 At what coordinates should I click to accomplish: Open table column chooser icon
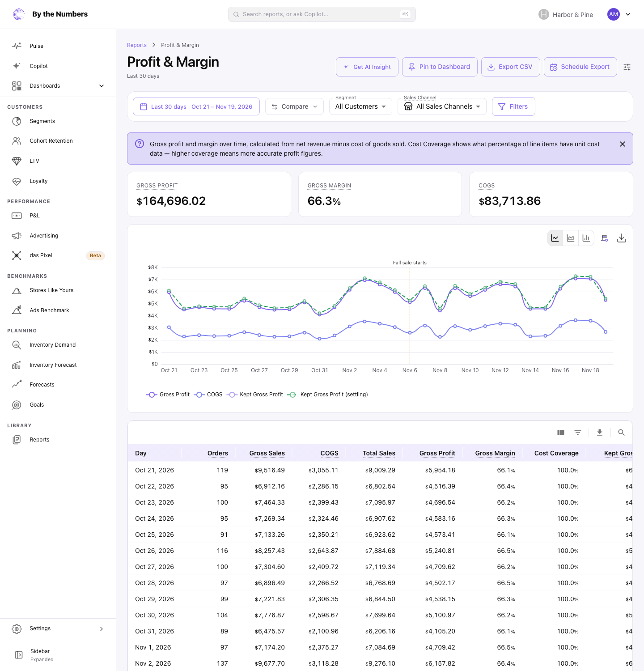click(561, 433)
